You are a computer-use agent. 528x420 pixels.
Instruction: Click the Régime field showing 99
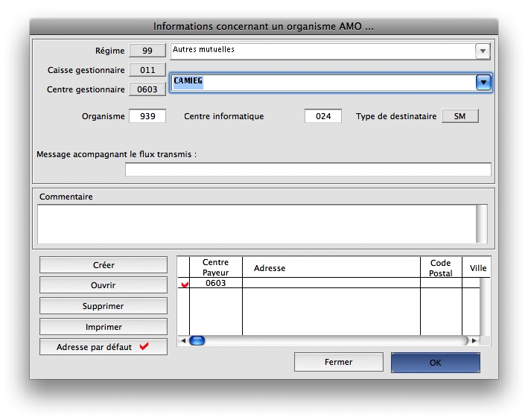[x=147, y=51]
